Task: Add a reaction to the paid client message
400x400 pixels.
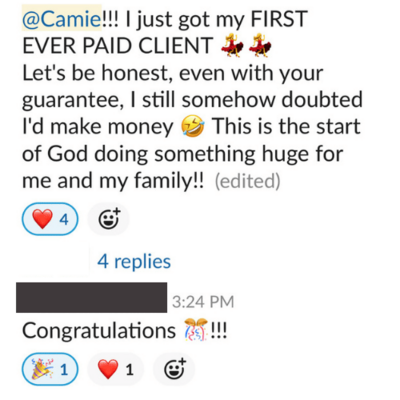Action: click(108, 219)
